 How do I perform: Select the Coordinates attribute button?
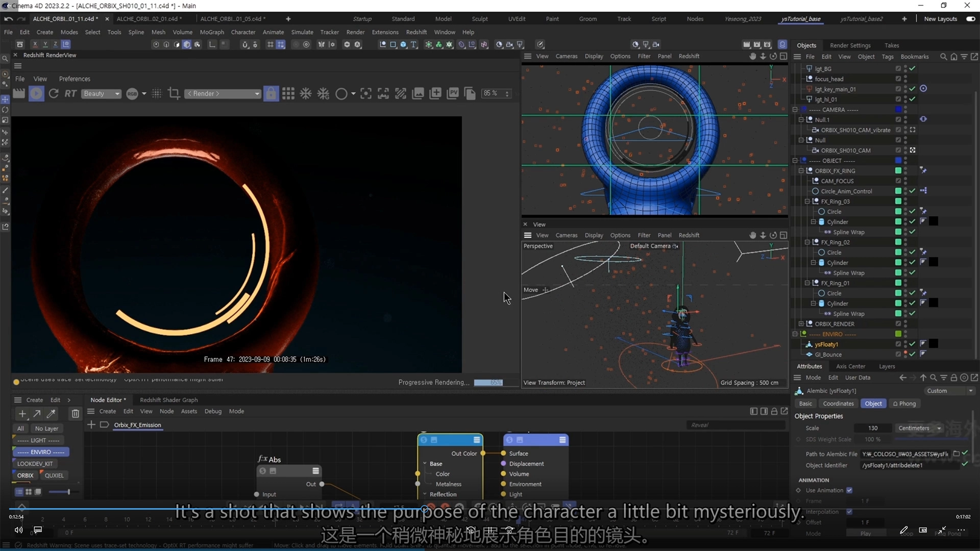click(838, 404)
